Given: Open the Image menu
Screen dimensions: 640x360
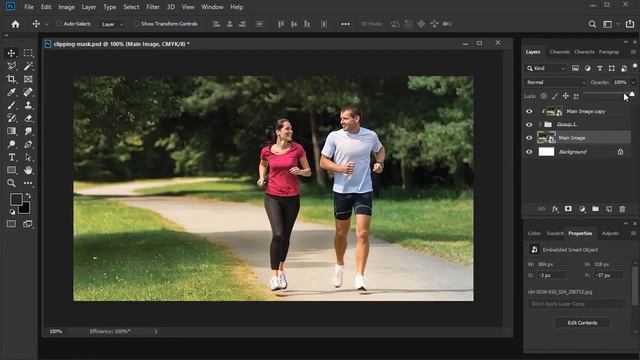Looking at the screenshot, I should [x=66, y=7].
